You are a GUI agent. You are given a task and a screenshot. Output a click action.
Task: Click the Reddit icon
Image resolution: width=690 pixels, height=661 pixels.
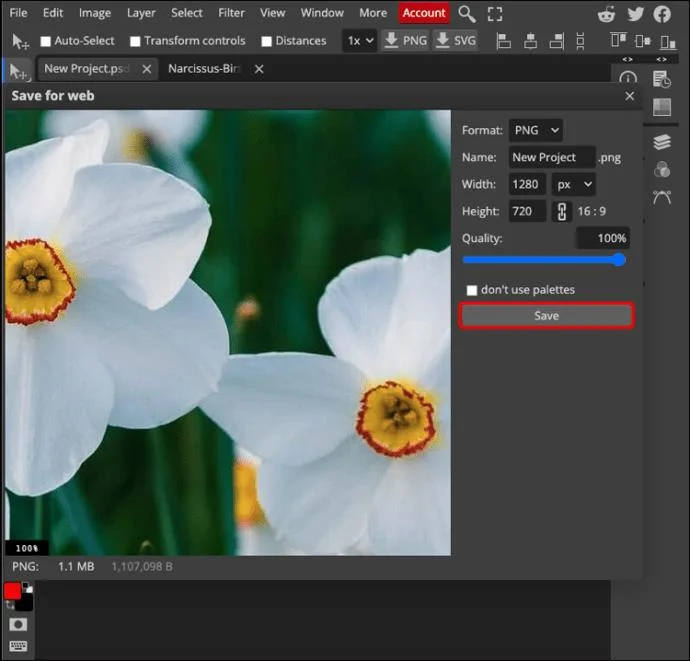[x=606, y=14]
